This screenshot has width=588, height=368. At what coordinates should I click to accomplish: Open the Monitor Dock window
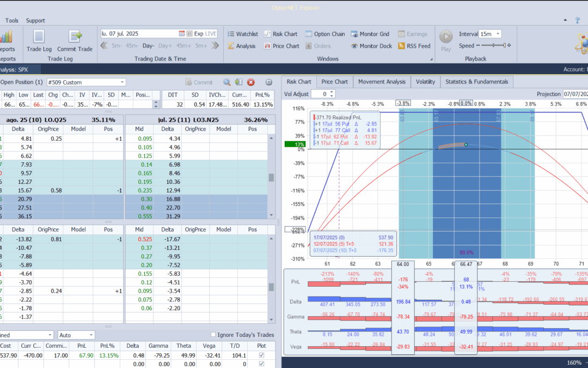(371, 46)
